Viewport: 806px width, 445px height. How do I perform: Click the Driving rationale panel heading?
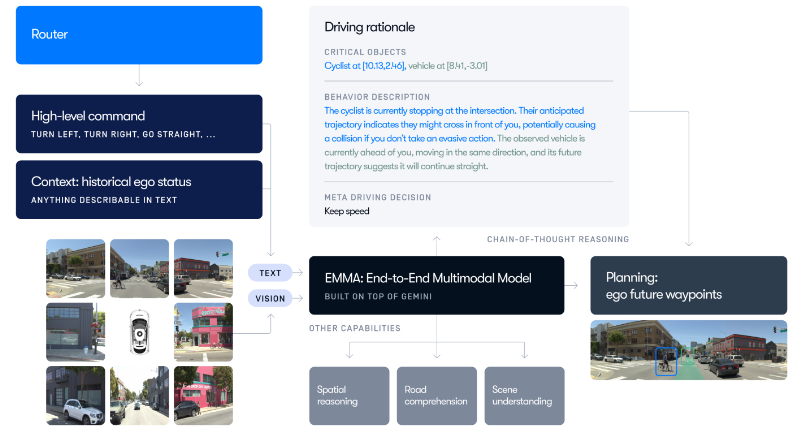pyautogui.click(x=369, y=26)
